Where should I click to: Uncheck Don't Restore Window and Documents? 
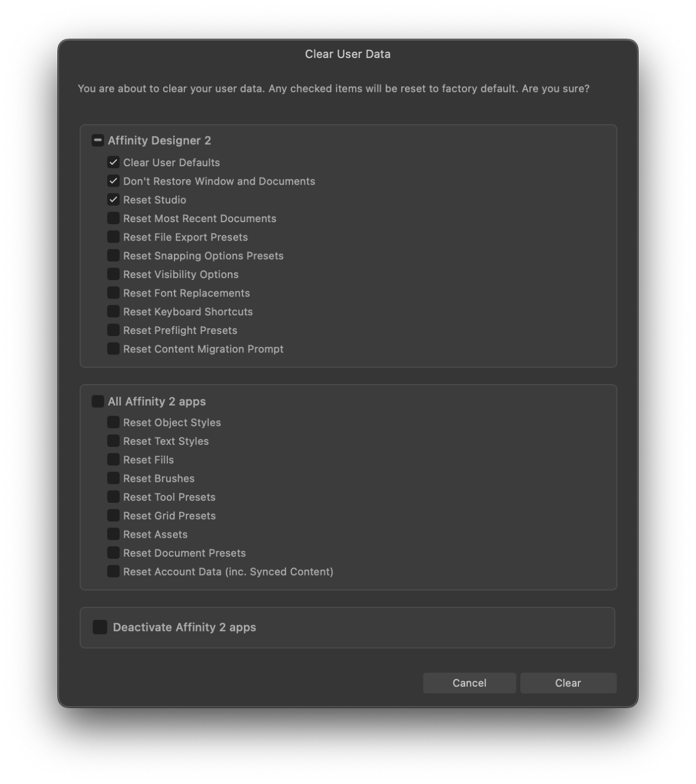coord(113,181)
